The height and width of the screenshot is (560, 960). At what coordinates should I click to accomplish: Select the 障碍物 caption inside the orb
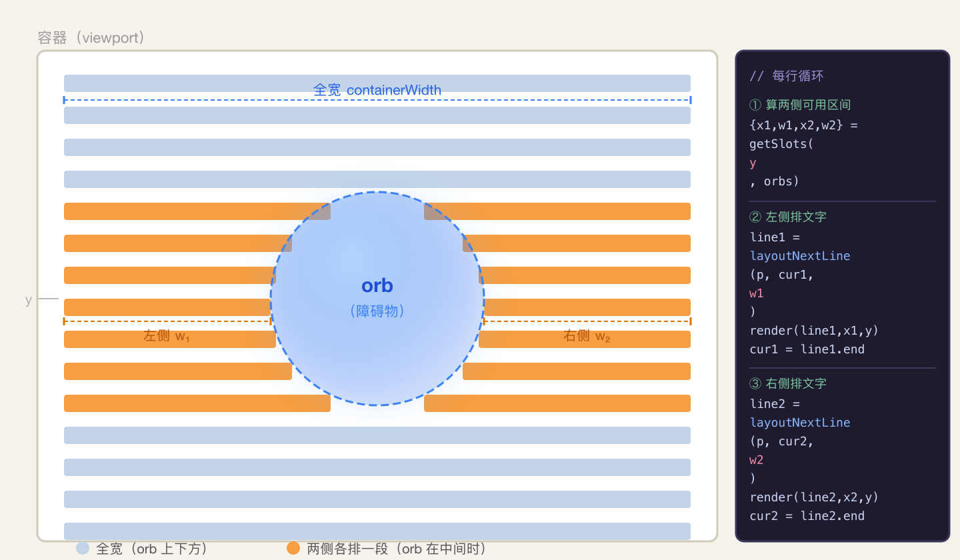(x=377, y=311)
